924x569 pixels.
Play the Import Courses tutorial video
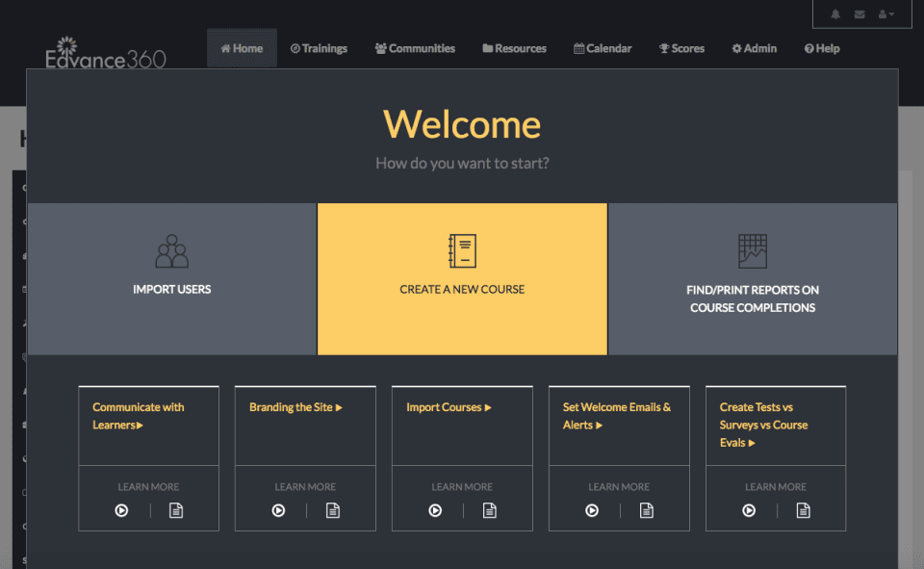434,510
